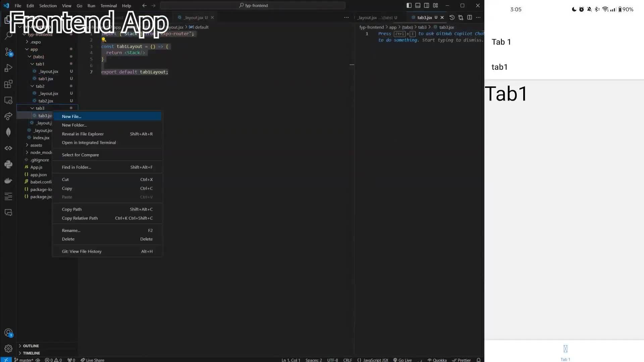This screenshot has width=644, height=362.
Task: Toggle the secondary sidebar layout button
Action: tap(426, 5)
